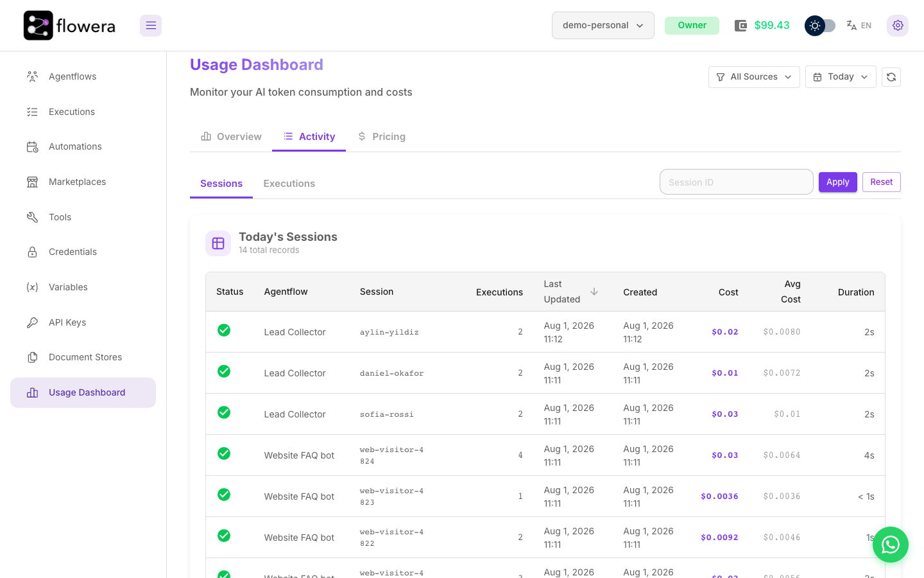Open the All Sources filter dropdown
The height and width of the screenshot is (578, 924).
tap(754, 77)
